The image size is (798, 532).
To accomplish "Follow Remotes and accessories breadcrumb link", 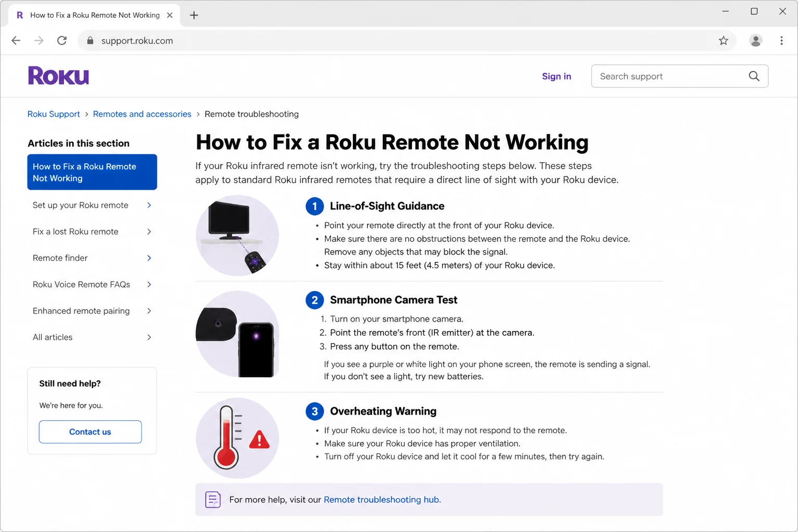I will pyautogui.click(x=142, y=114).
